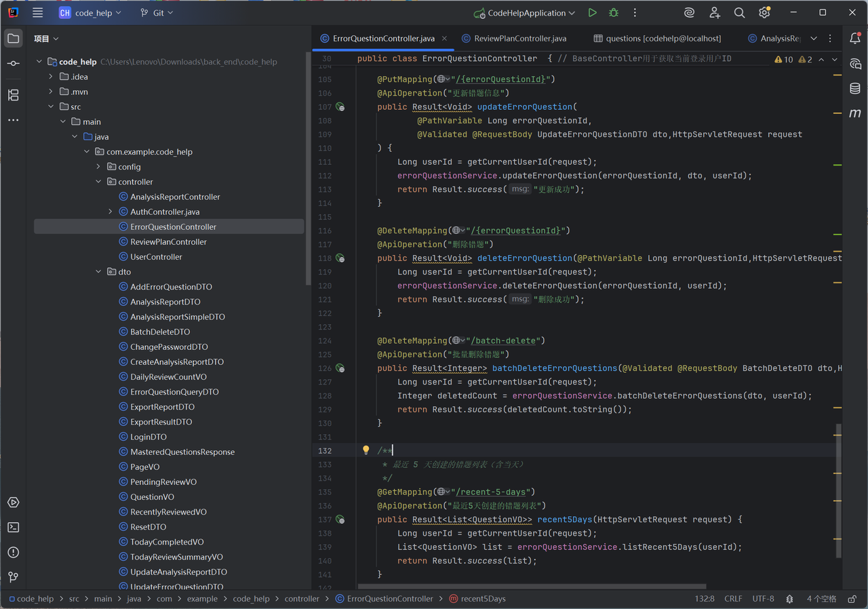Screen dimensions: 868x609
Task: Click controller breadcrumb in navigation bar
Action: coord(302,599)
